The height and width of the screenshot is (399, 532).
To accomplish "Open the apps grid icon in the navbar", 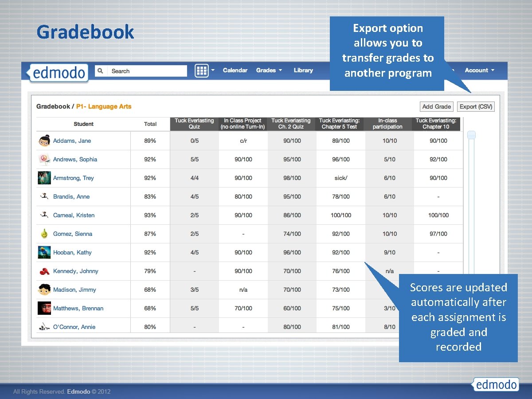I will point(202,70).
